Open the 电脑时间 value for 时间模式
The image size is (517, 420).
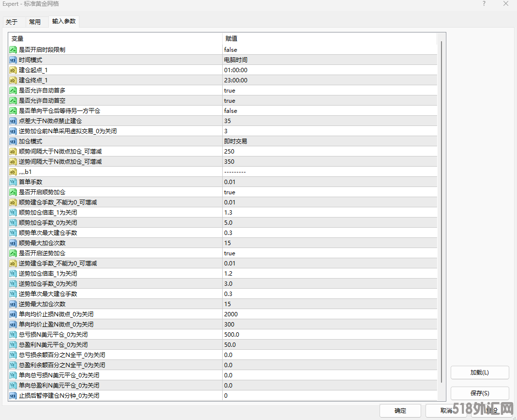(236, 60)
